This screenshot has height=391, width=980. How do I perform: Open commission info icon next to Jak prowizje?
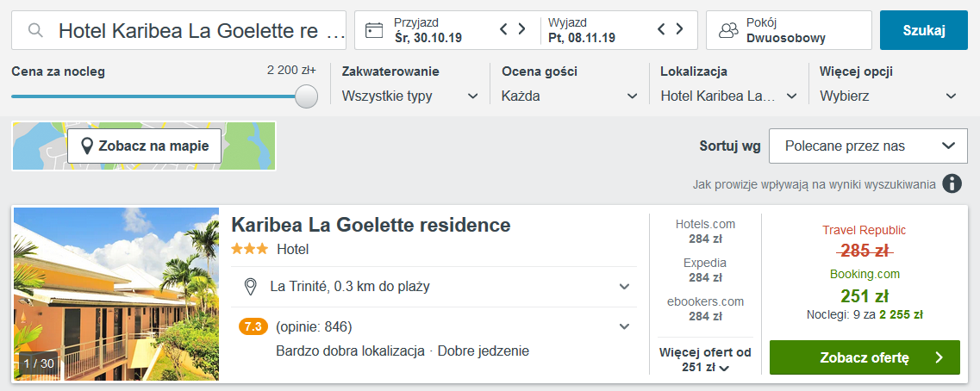point(952,183)
